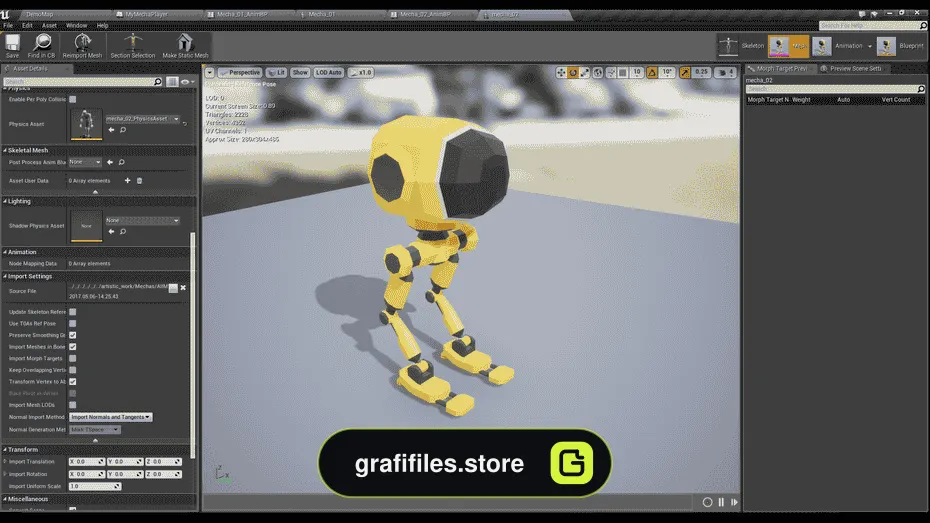Viewport: 930px width, 523px height.
Task: Click the LOD Auto button
Action: [329, 72]
